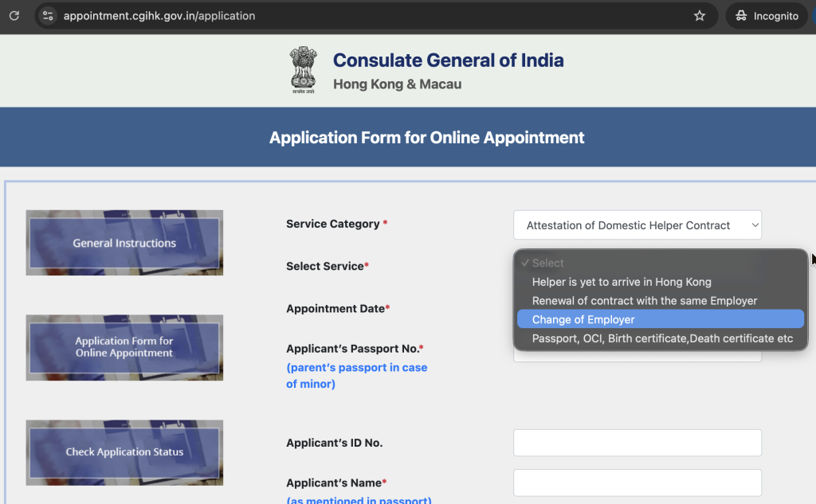Image resolution: width=816 pixels, height=504 pixels.
Task: Click the Consulate General of India heading
Action: [x=448, y=61]
